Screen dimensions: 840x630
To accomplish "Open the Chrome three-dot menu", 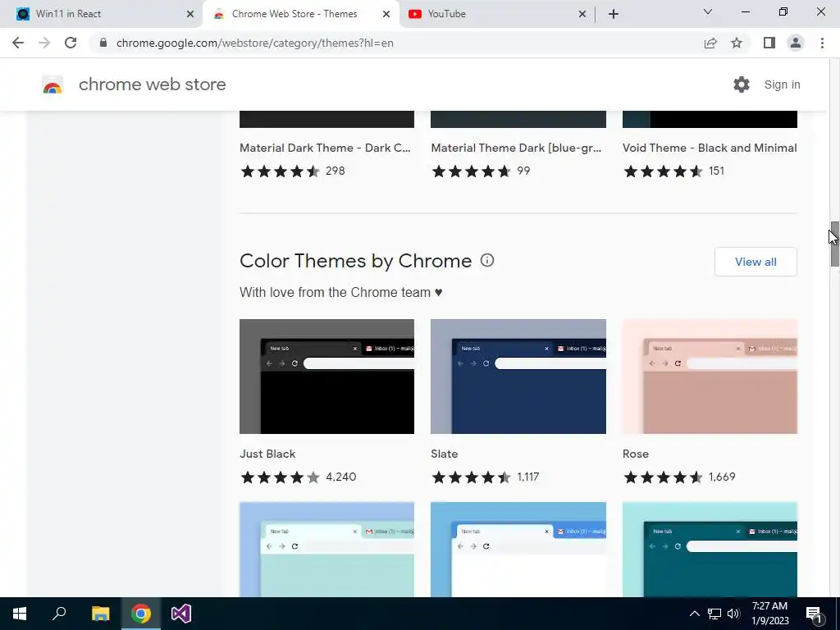I will click(822, 43).
